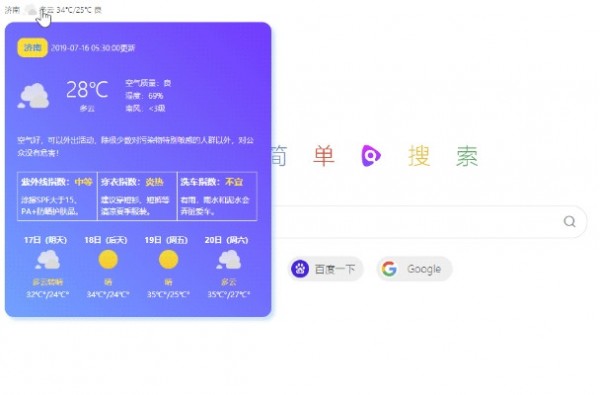Click the small cloud icon in top weather bar
The image size is (600, 395).
tap(31, 10)
